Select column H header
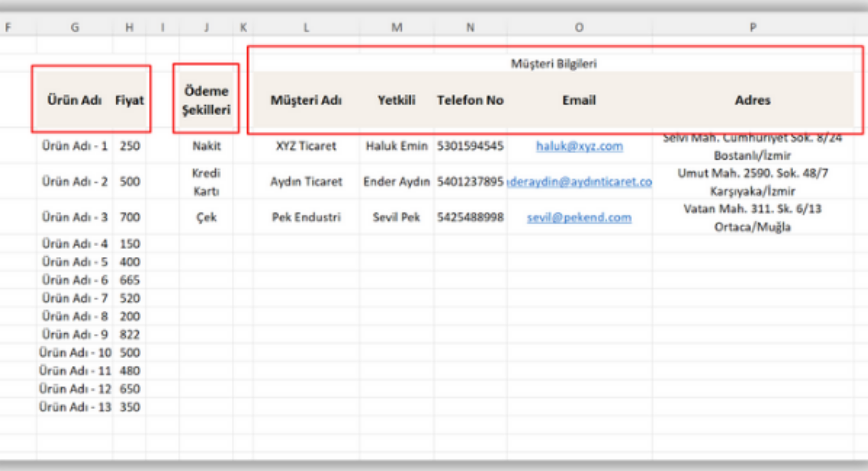 click(x=129, y=27)
